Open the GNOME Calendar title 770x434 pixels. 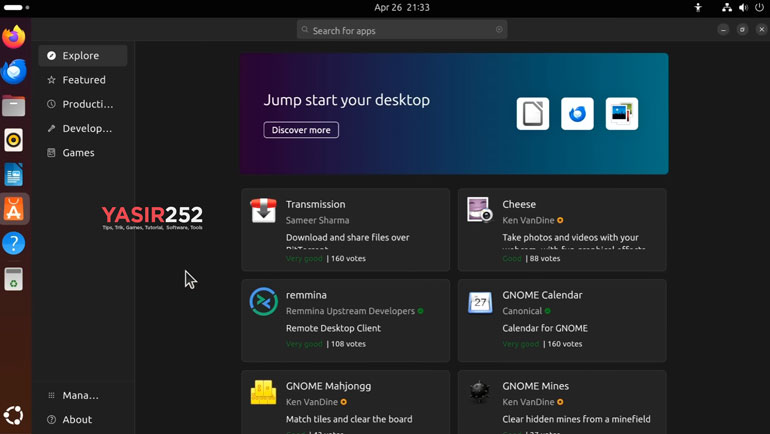[x=542, y=295]
